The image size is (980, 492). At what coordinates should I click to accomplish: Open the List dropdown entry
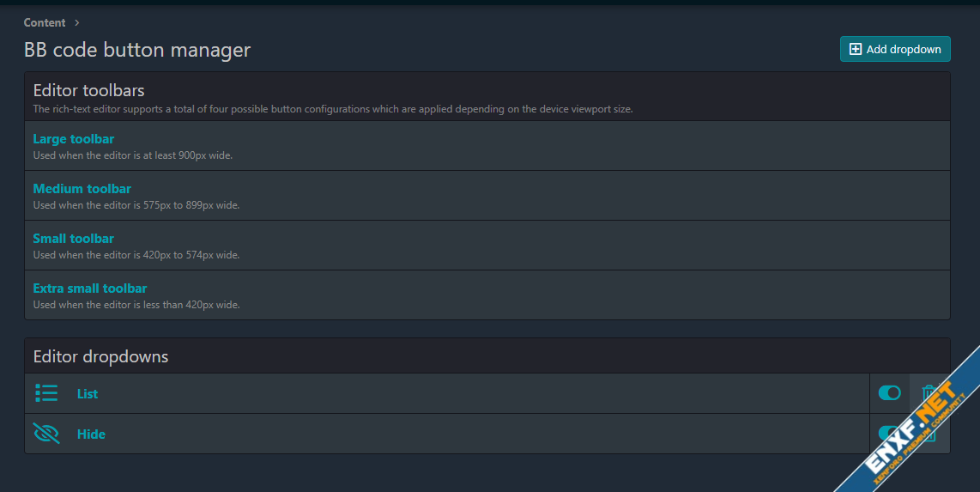pyautogui.click(x=88, y=394)
